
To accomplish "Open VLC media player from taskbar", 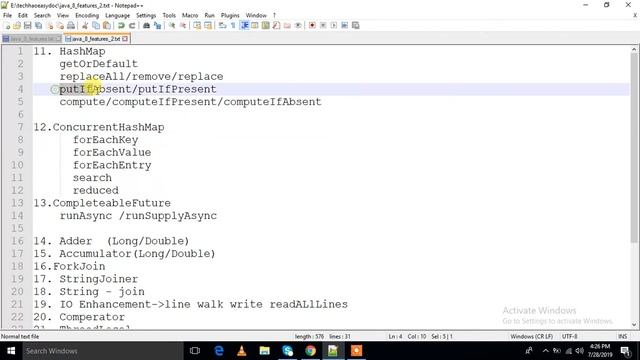I will [242, 351].
